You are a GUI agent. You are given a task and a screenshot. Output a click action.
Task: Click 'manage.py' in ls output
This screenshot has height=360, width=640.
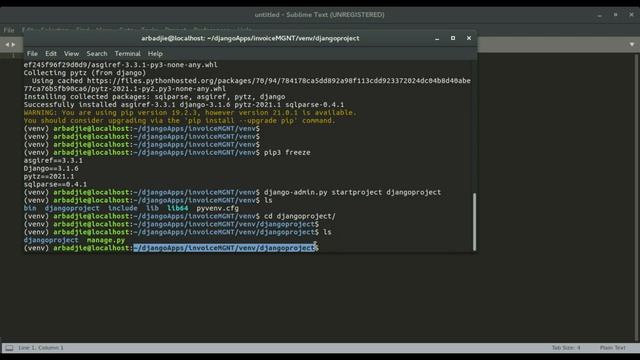tap(106, 240)
